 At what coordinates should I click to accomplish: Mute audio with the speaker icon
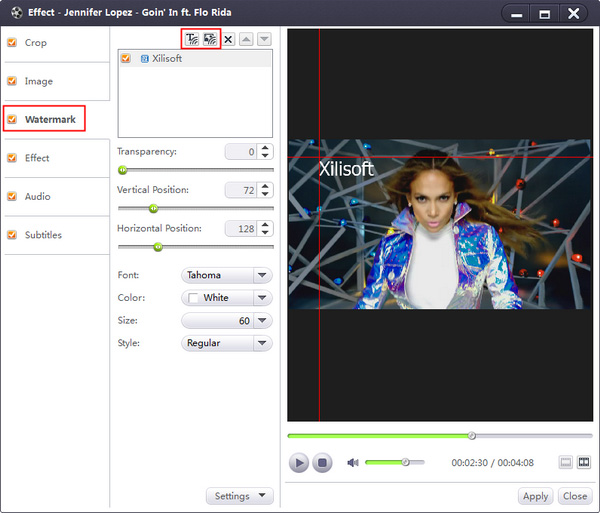[x=352, y=463]
